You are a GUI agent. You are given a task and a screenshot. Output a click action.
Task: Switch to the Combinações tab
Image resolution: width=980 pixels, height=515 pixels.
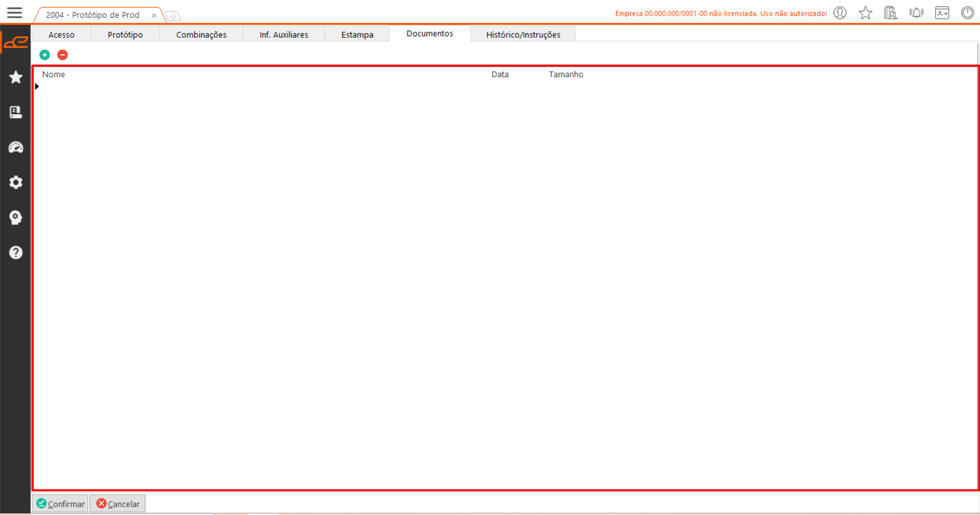click(x=201, y=35)
